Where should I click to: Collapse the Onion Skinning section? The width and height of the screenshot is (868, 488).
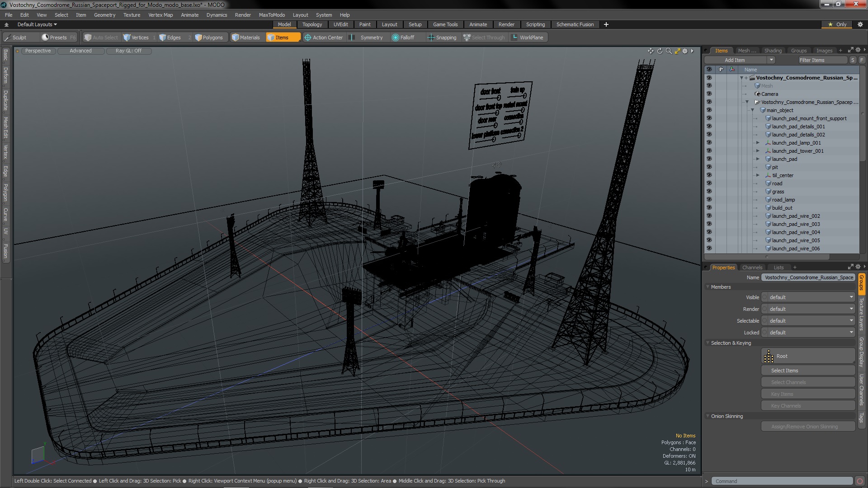pos(708,416)
